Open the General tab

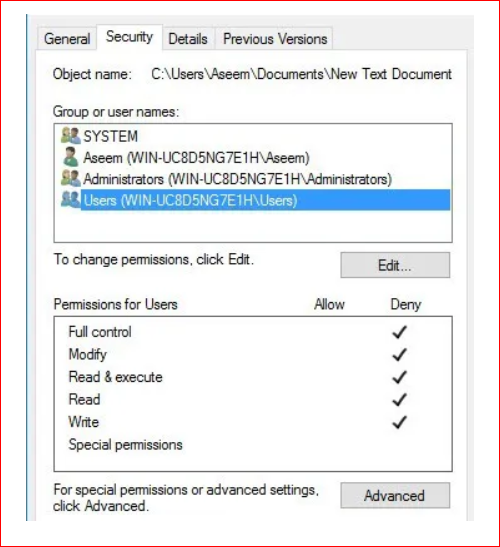[x=67, y=38]
